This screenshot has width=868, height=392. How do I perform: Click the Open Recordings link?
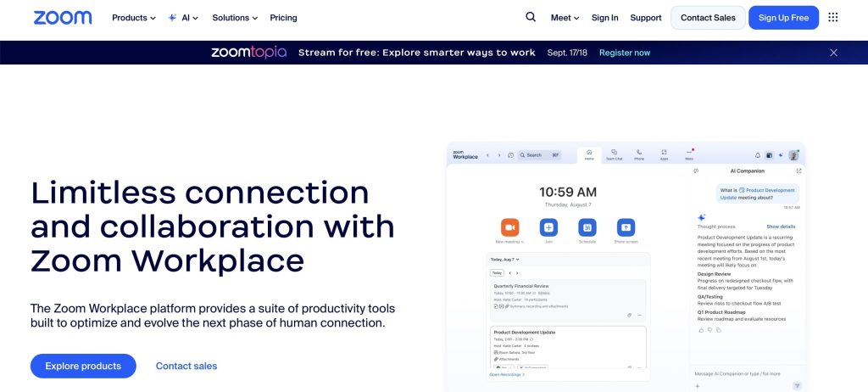click(x=507, y=375)
